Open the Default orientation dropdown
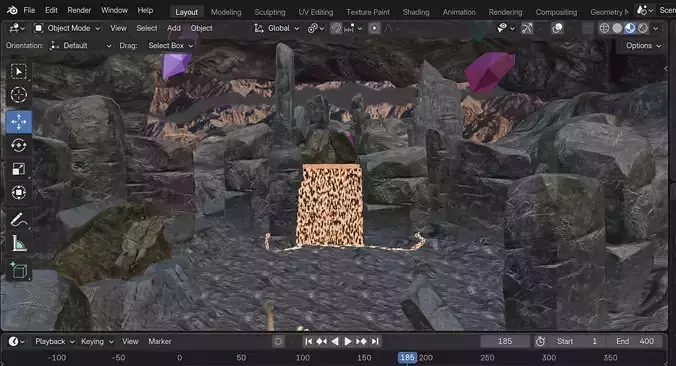The height and width of the screenshot is (366, 676). [x=80, y=46]
